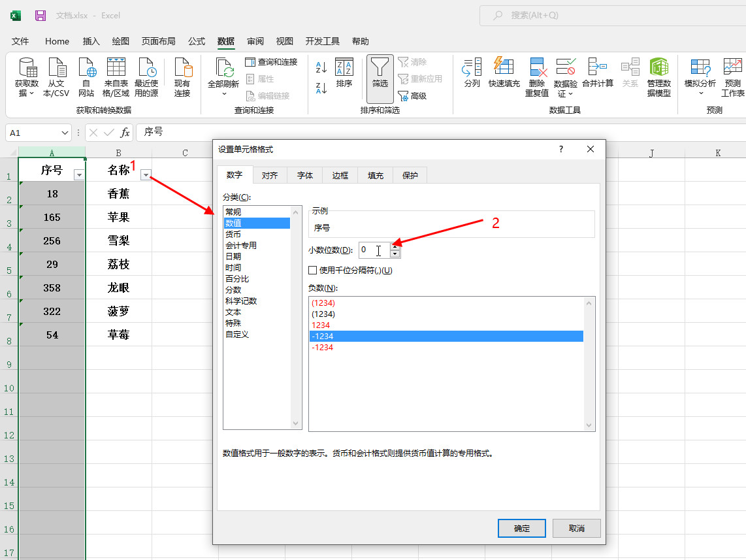This screenshot has height=560, width=746.
Task: Click the search box 搜索(Alt+Q)
Action: (x=613, y=15)
